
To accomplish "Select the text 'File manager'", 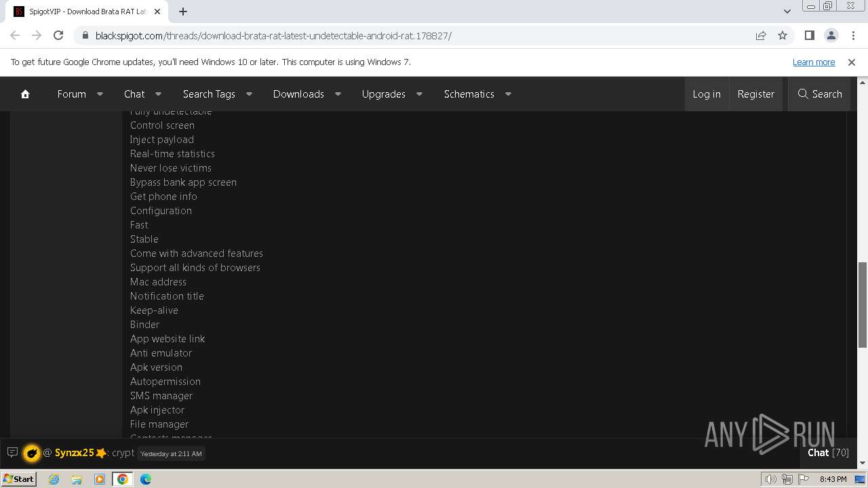I will pos(159,424).
